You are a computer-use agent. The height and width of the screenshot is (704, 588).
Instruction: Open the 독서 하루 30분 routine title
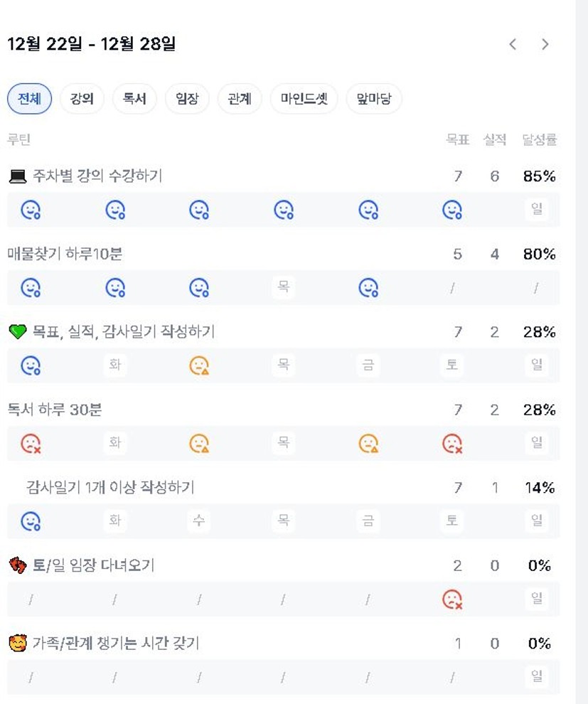pos(55,410)
